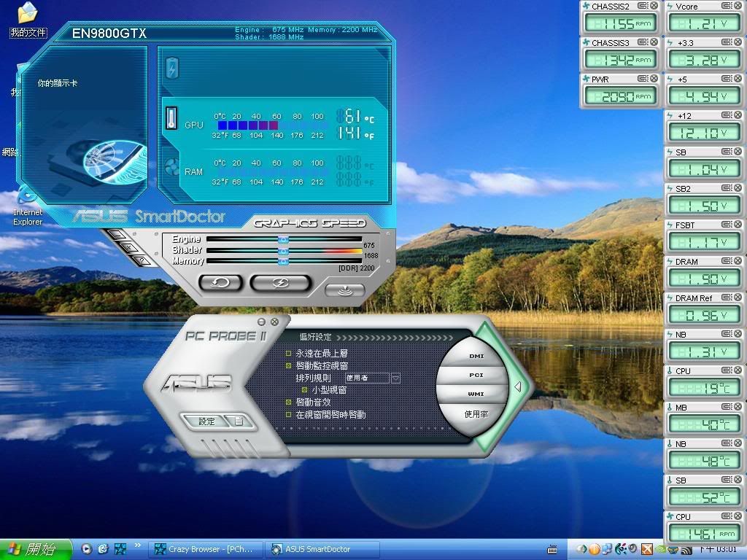
Task: Click the eject-style button under the Memory slider
Action: pyautogui.click(x=346, y=289)
